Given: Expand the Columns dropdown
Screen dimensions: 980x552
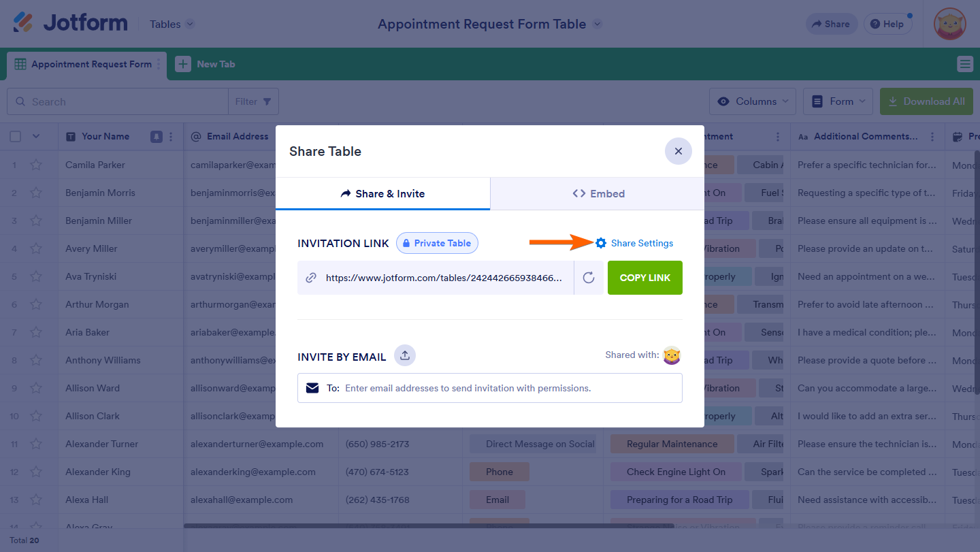Looking at the screenshot, I should coord(752,101).
